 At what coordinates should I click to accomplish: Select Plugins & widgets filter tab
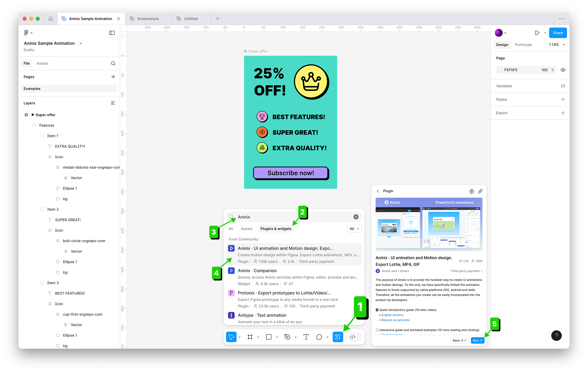[x=276, y=229]
